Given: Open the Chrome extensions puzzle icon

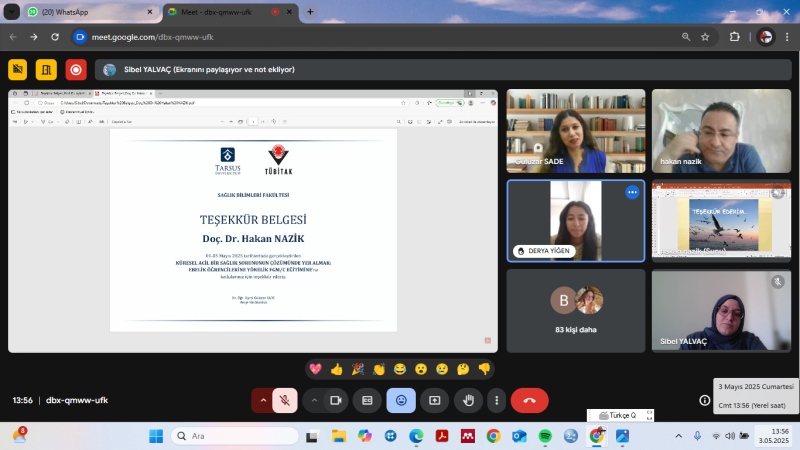Looking at the screenshot, I should tap(735, 37).
